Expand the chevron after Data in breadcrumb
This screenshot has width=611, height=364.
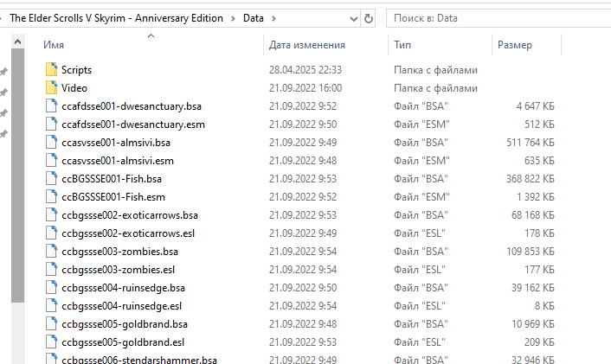click(273, 18)
